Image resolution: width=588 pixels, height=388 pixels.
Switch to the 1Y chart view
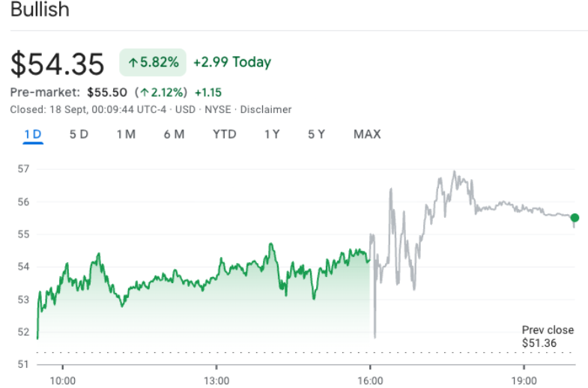(x=272, y=134)
